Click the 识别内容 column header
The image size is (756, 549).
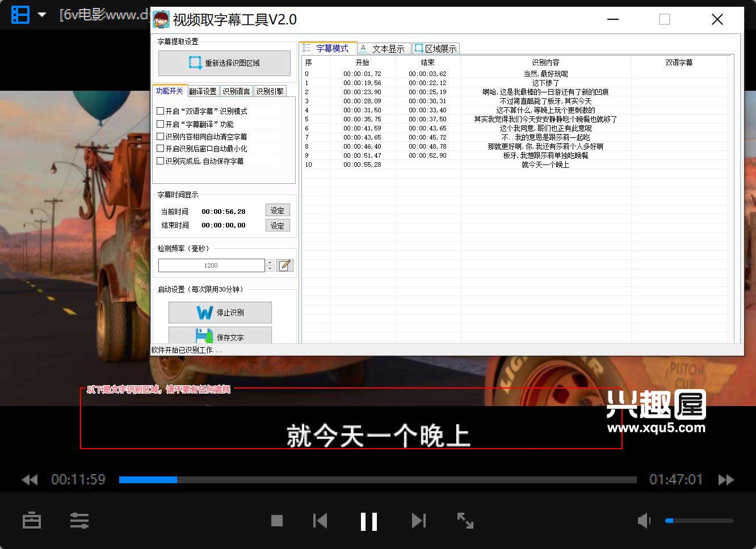[545, 62]
